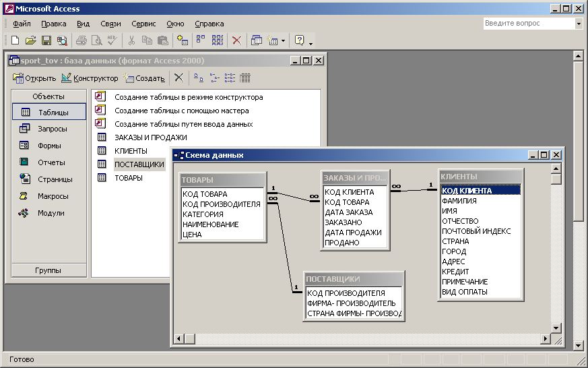The image size is (588, 368).
Task: Open print preview
Action: (x=97, y=40)
